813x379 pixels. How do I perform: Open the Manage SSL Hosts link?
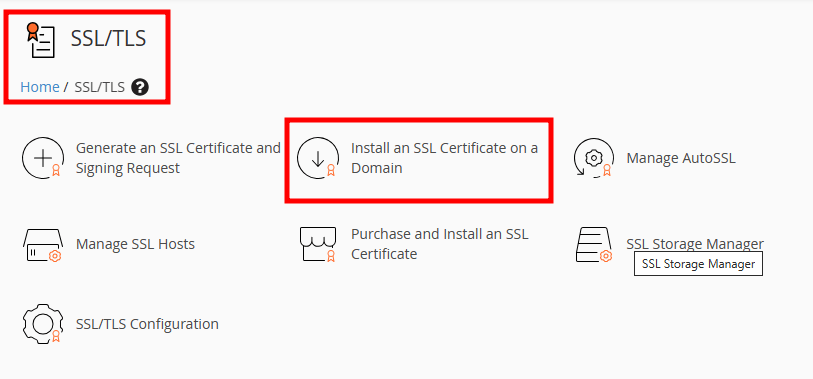tap(135, 244)
